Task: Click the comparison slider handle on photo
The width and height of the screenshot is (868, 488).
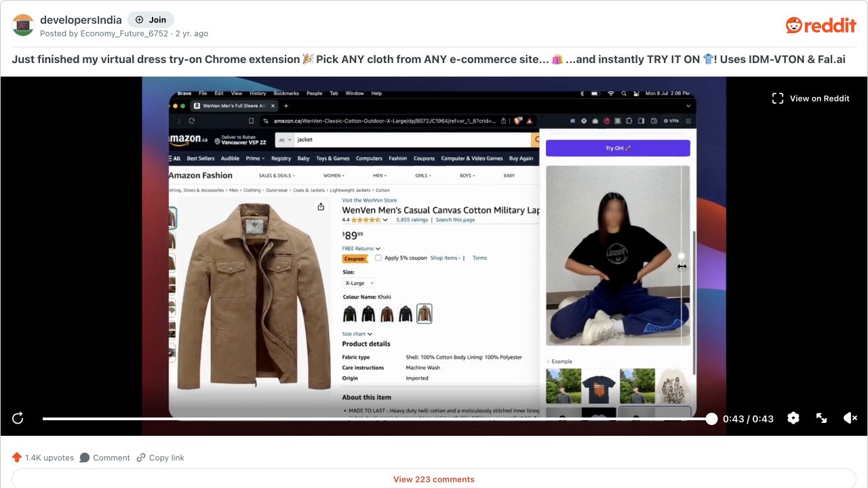Action: [682, 256]
